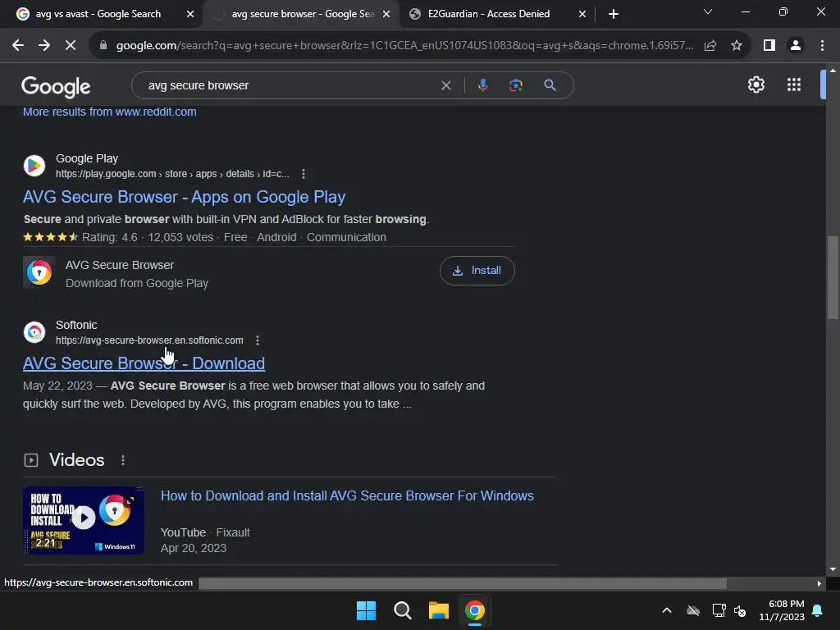Open more options for Videos section
Viewport: 840px width, 630px height.
[x=123, y=460]
